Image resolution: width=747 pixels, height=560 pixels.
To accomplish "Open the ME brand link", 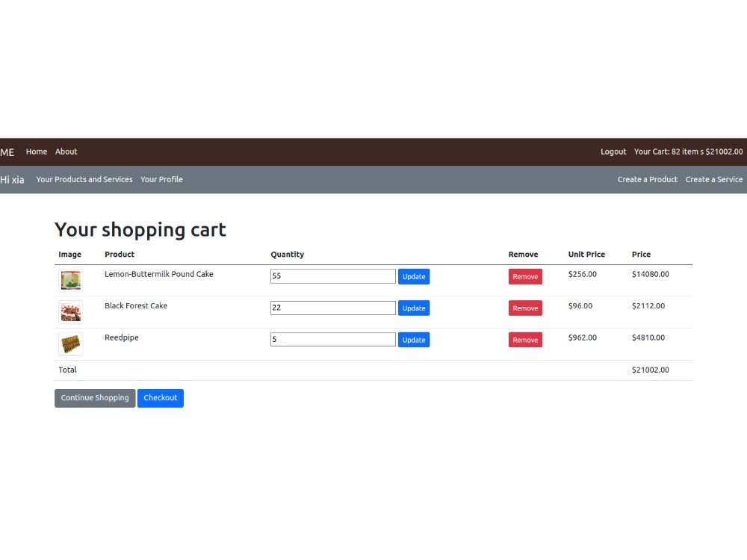I will (x=7, y=152).
